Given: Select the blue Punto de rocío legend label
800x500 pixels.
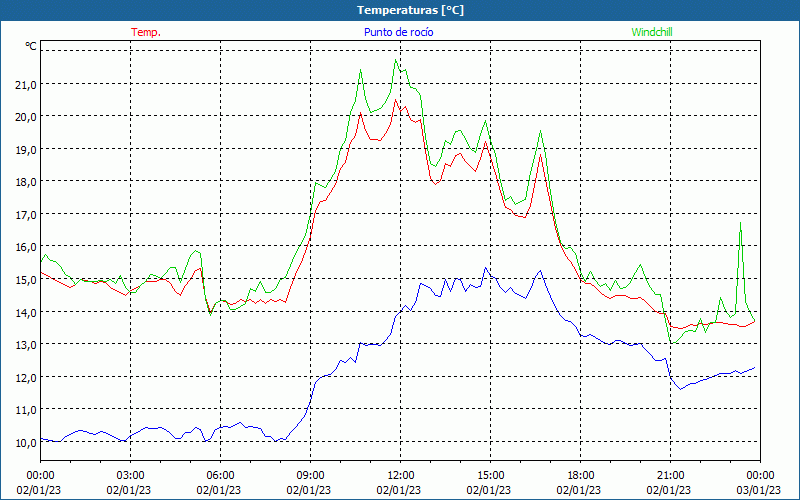Looking at the screenshot, I should (398, 32).
